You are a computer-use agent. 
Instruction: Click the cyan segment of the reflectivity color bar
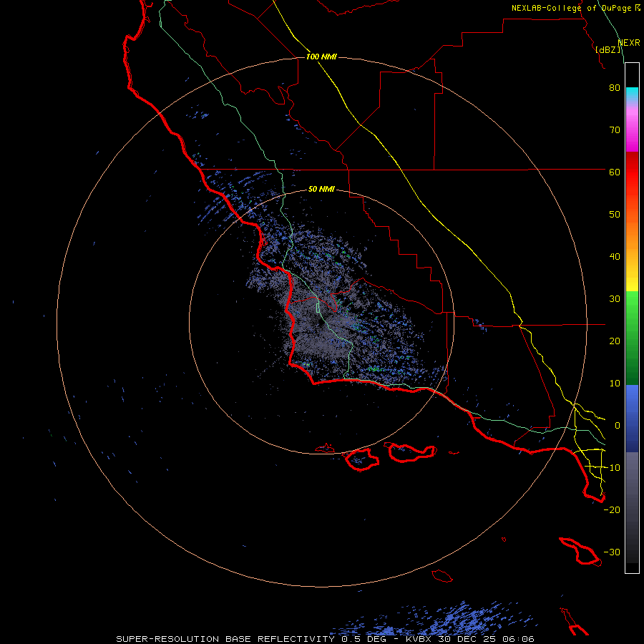pos(632,94)
